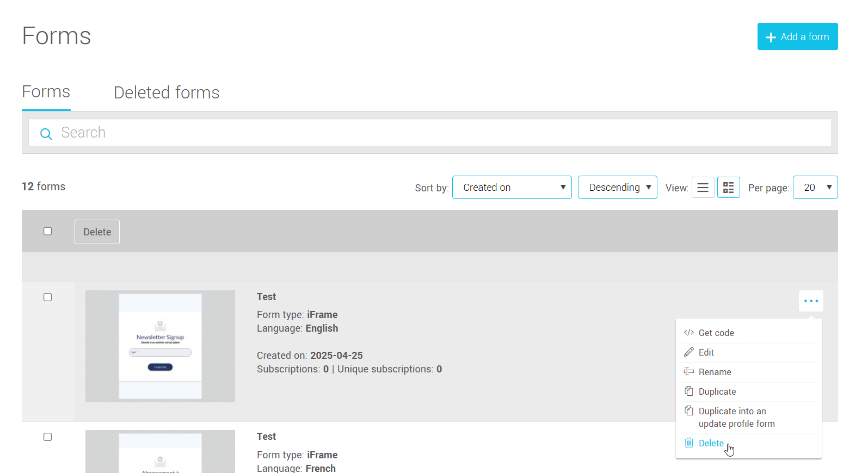
Task: Open the Per page 20 dropdown
Action: (815, 188)
